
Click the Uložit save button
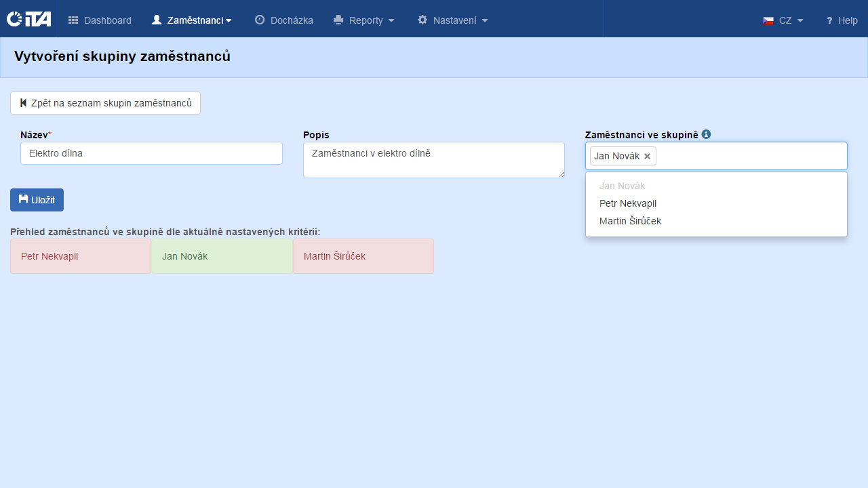37,200
